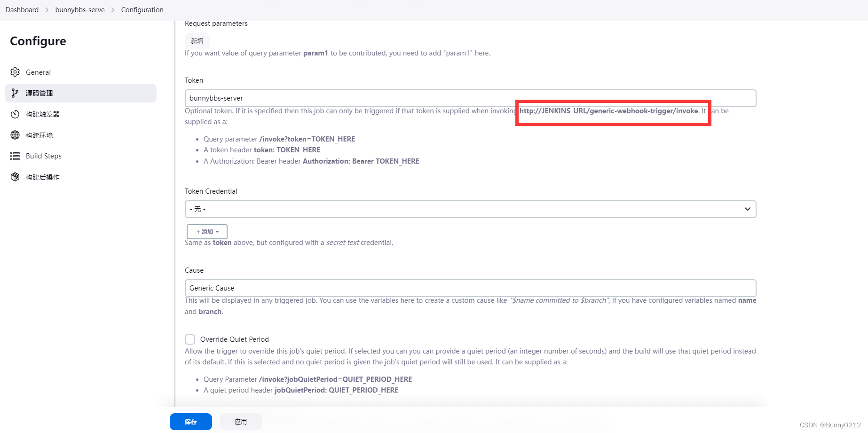Click text /invoke?token=TOKEN_HERE
The image size is (868, 433).
coord(307,139)
